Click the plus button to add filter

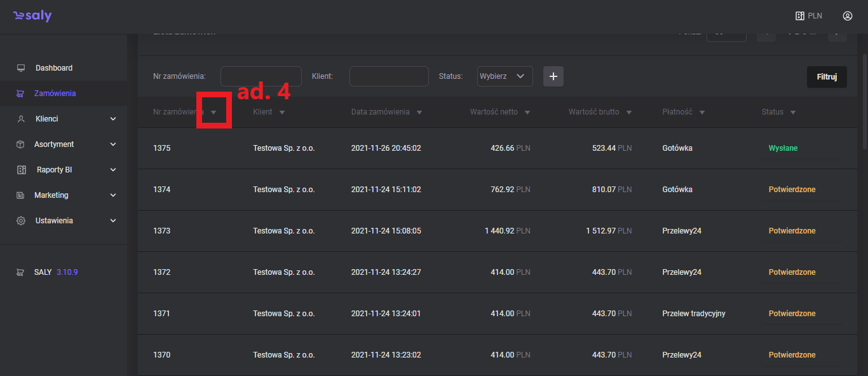pos(553,76)
